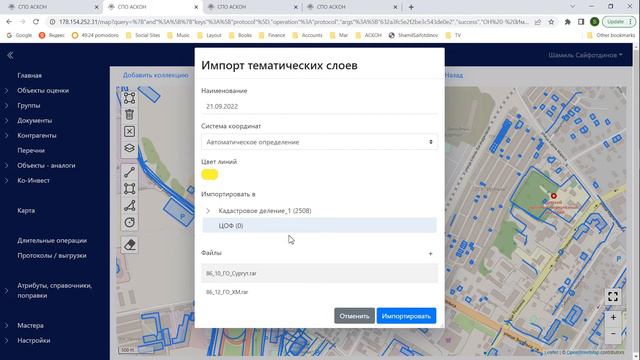Image resolution: width=640 pixels, height=360 pixels.
Task: Open the layers icon in the map toolbar
Action: [x=129, y=148]
